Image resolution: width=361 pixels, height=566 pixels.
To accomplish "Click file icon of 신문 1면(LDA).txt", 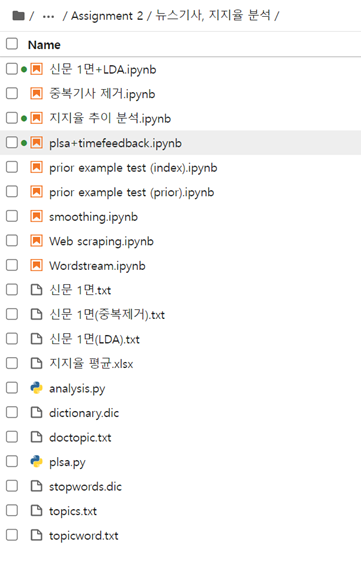I will [x=36, y=339].
